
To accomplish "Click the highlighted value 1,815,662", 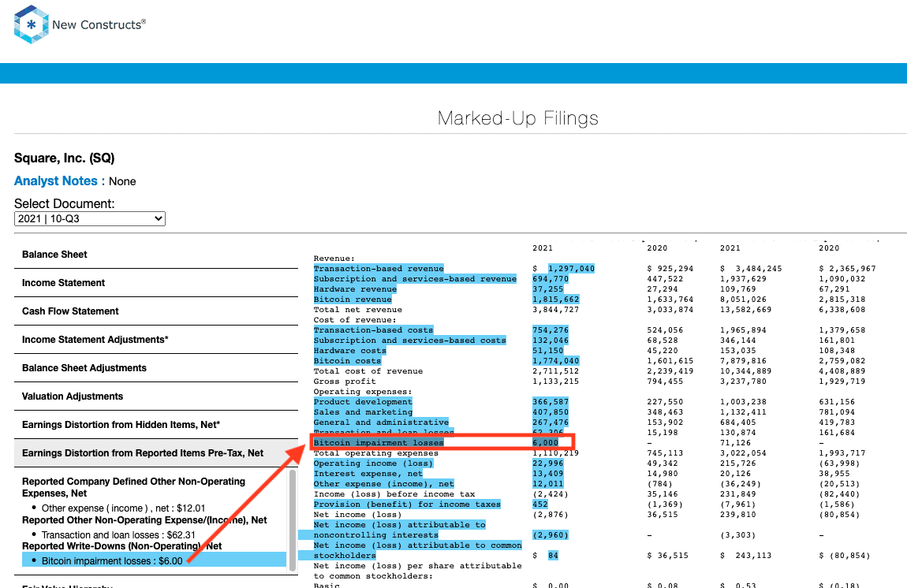I will tap(555, 300).
